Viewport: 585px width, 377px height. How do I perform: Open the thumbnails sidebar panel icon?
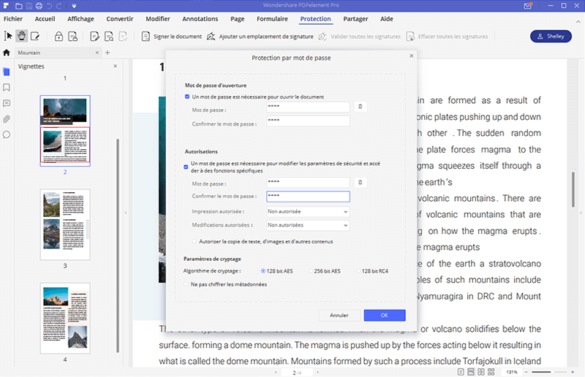[6, 72]
